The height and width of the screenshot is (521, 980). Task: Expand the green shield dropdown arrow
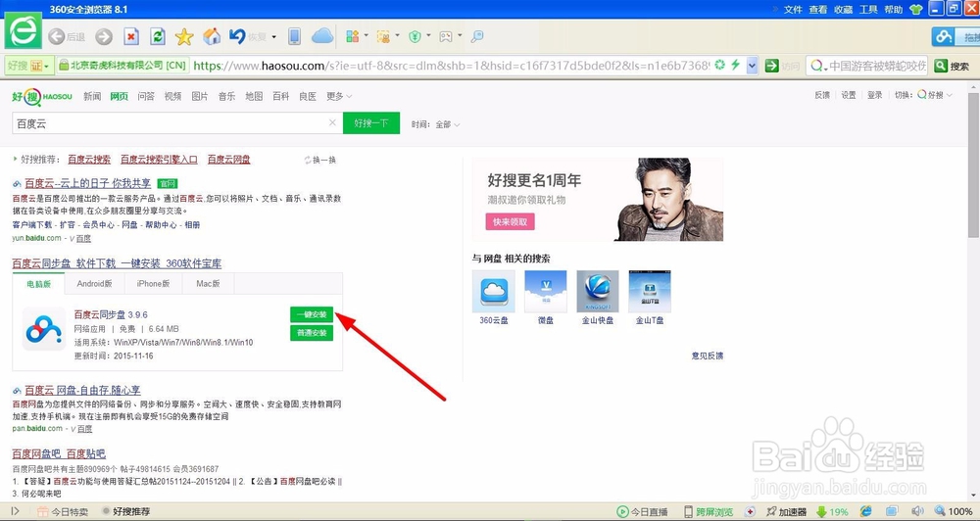click(x=429, y=35)
